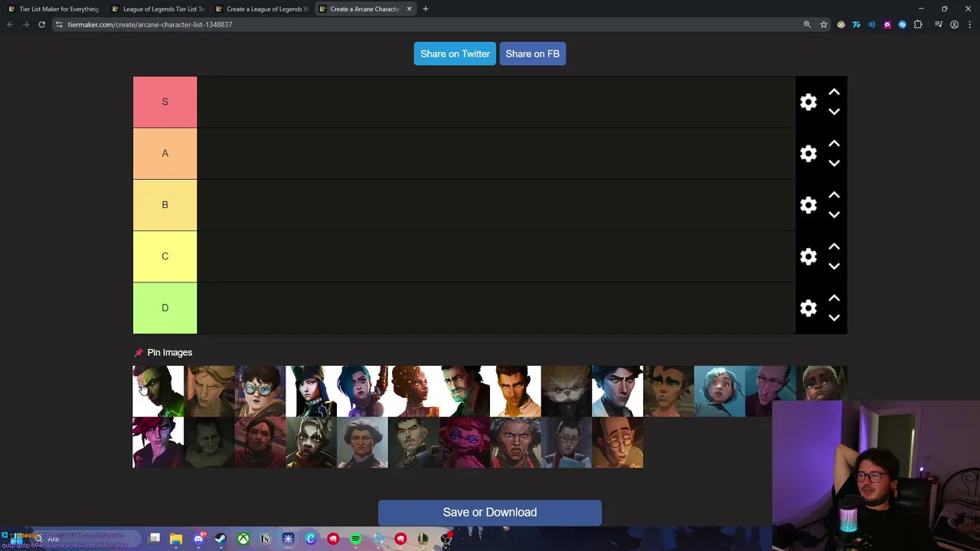Open Steam from the taskbar
Viewport: 980px width, 551px height.
pos(220,539)
